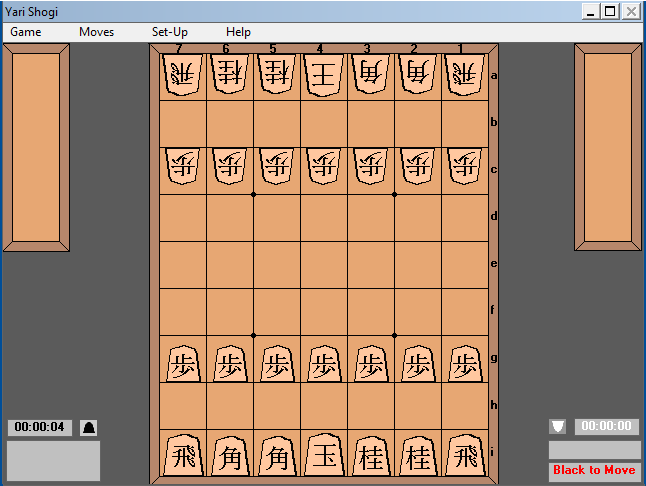Click the 00:00:04 timer display
The image size is (646, 486).
pos(40,428)
